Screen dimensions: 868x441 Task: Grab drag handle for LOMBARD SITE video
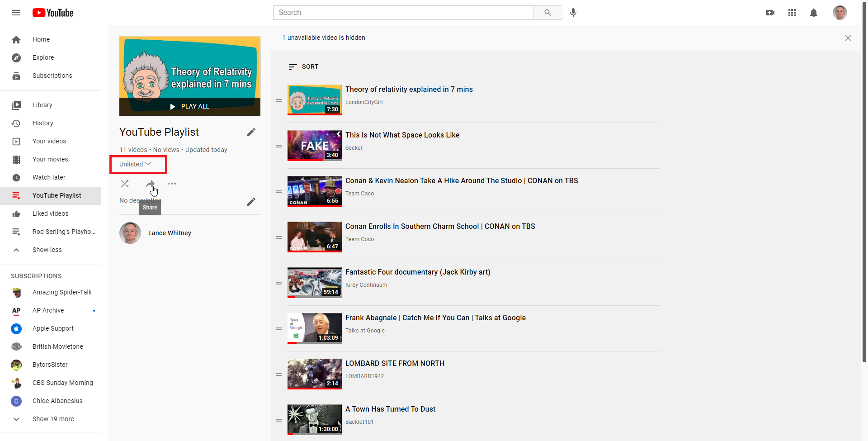pos(279,375)
